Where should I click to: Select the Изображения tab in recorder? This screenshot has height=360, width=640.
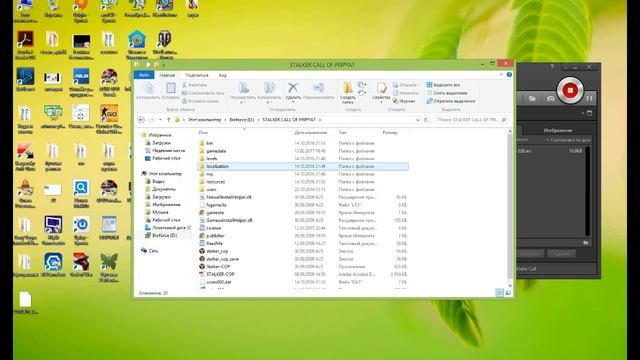tap(558, 130)
